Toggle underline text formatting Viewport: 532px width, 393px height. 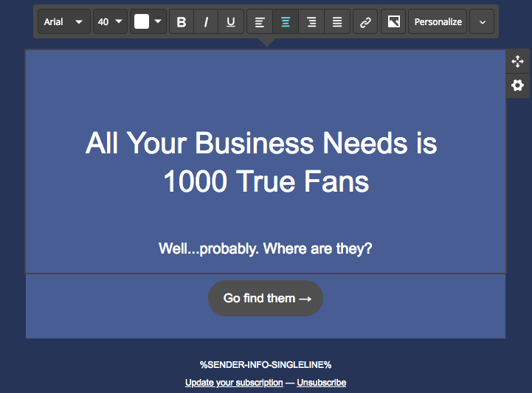click(231, 22)
